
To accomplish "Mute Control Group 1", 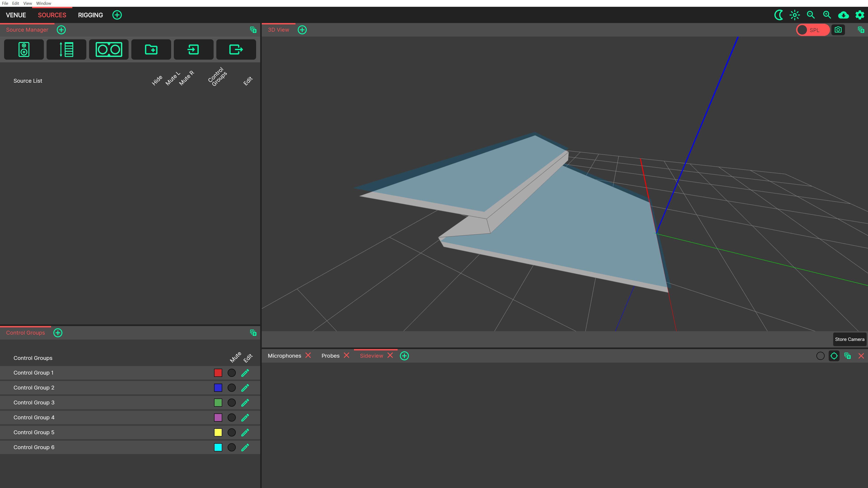I will point(231,373).
